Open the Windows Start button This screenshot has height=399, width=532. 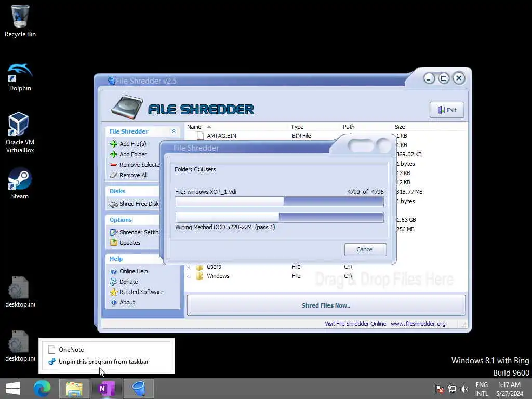point(13,389)
